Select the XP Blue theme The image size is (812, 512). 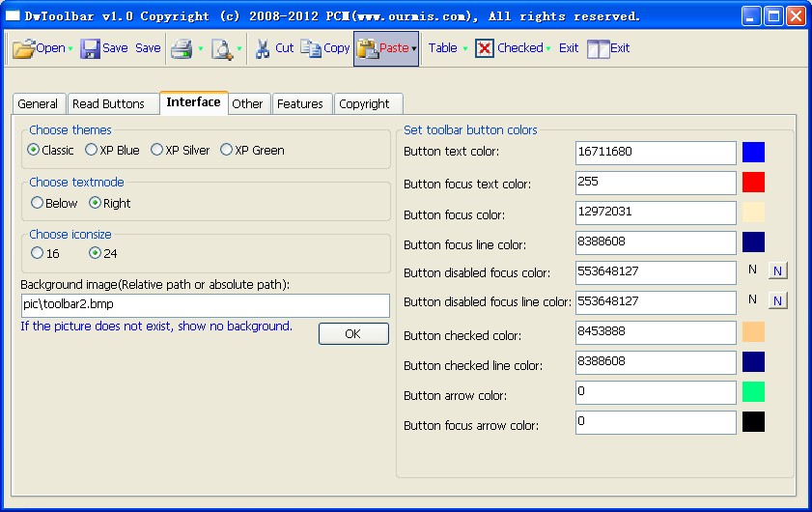pyautogui.click(x=91, y=150)
